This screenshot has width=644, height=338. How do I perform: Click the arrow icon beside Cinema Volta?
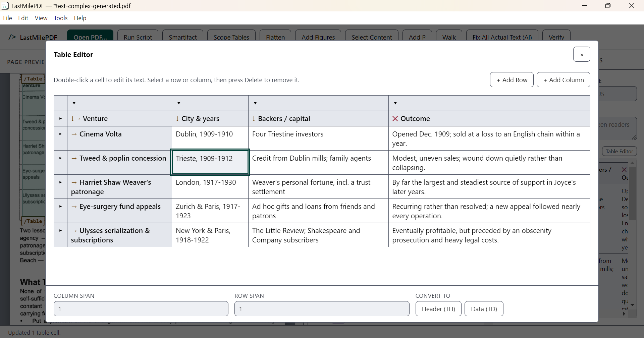pyautogui.click(x=74, y=134)
